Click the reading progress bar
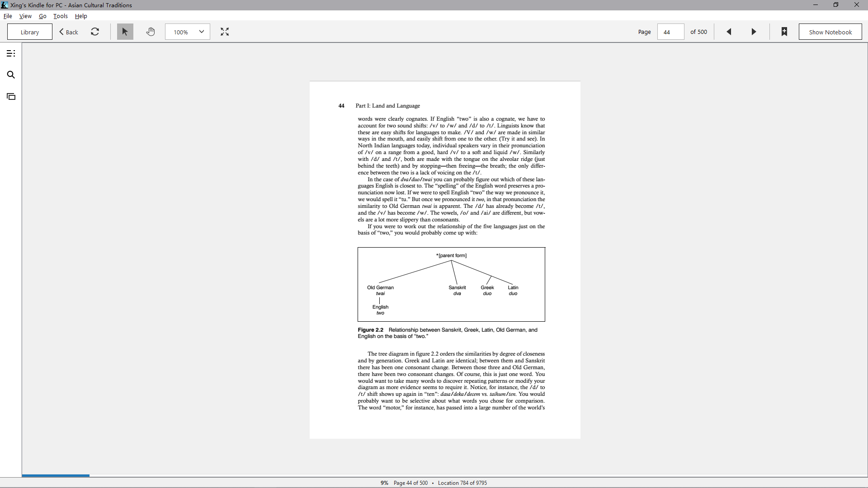Viewport: 868px width, 488px height. click(445, 475)
